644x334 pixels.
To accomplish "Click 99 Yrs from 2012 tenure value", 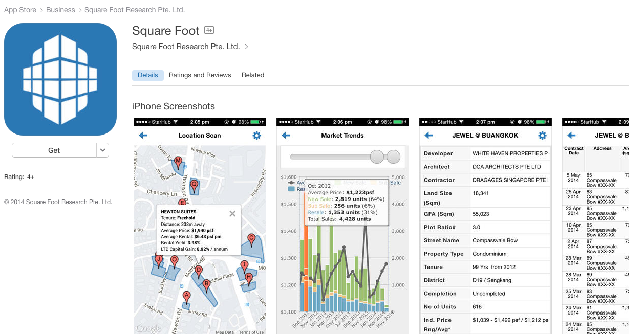I will coord(494,267).
